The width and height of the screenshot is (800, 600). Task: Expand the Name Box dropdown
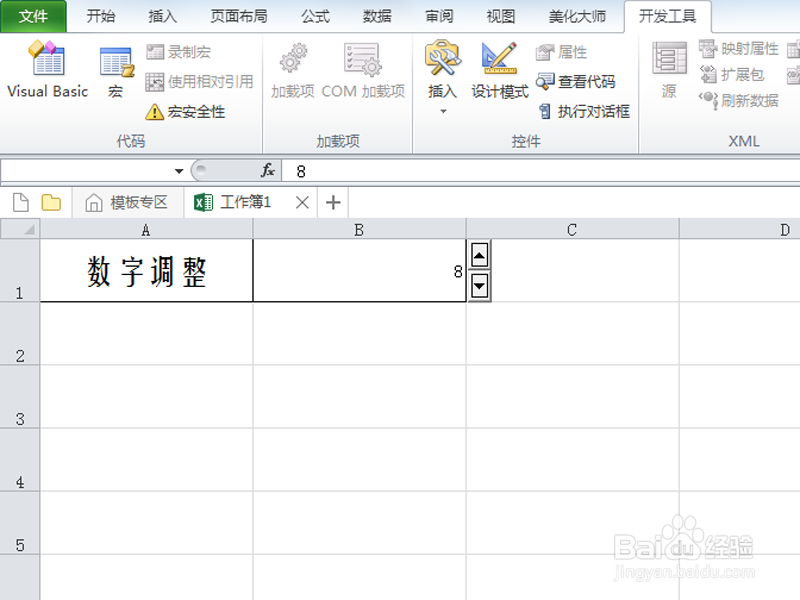click(x=179, y=171)
